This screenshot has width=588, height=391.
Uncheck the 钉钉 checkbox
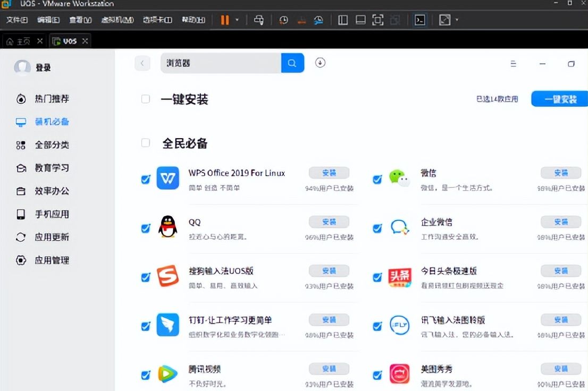[146, 326]
